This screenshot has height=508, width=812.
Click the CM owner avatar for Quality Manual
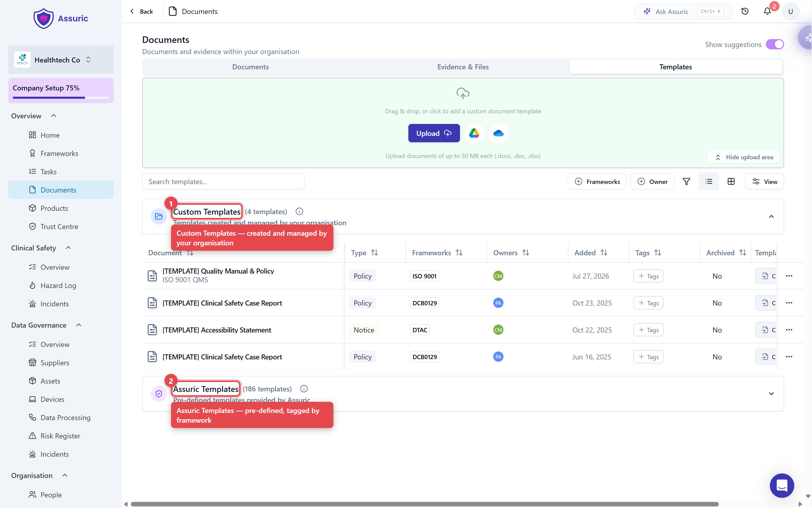[498, 276]
